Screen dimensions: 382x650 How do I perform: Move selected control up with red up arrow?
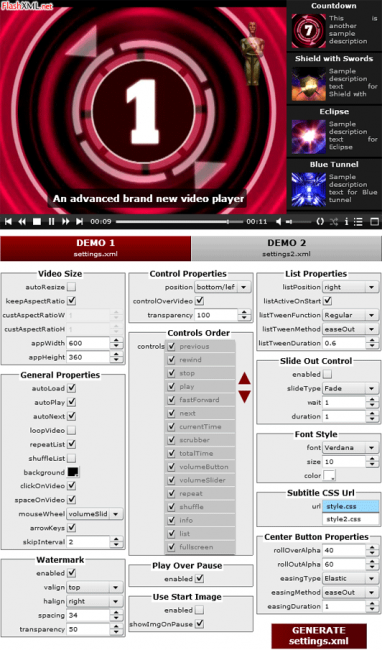(x=244, y=378)
